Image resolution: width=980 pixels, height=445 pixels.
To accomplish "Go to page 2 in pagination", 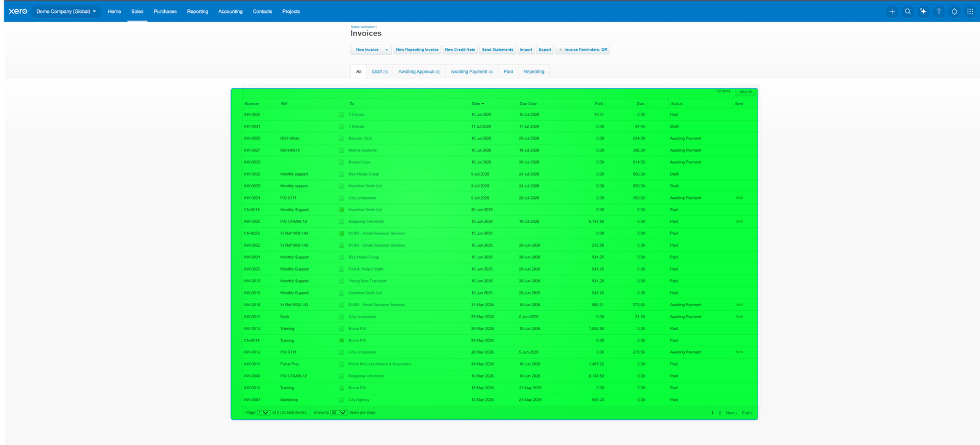I will pyautogui.click(x=720, y=413).
